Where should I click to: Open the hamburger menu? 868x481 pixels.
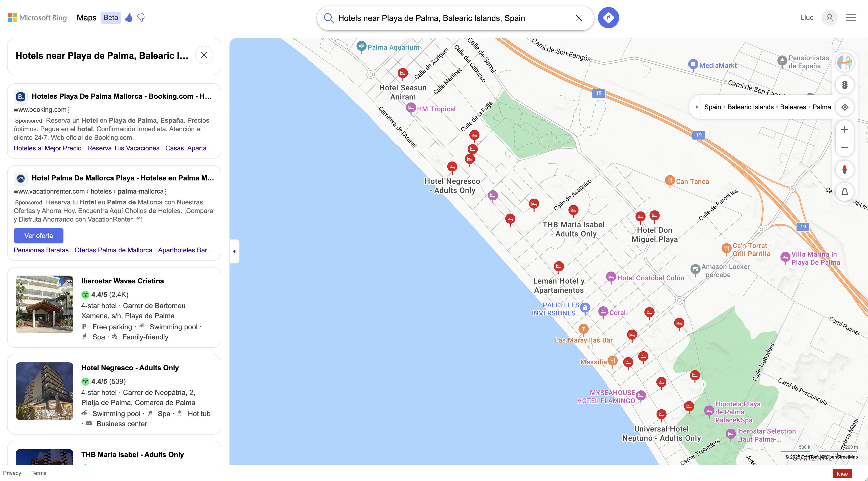tap(851, 17)
